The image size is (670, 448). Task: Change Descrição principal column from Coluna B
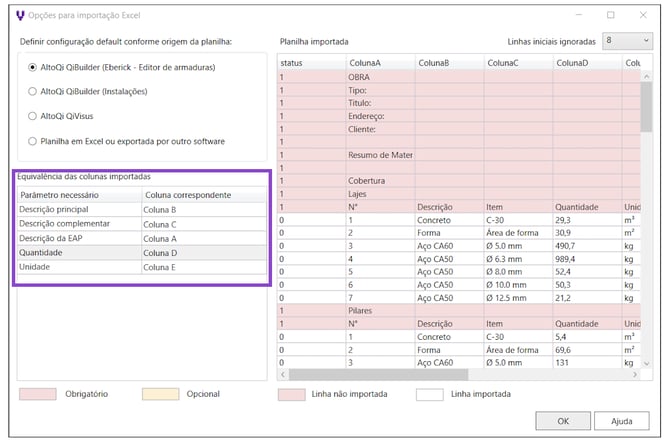coord(204,210)
